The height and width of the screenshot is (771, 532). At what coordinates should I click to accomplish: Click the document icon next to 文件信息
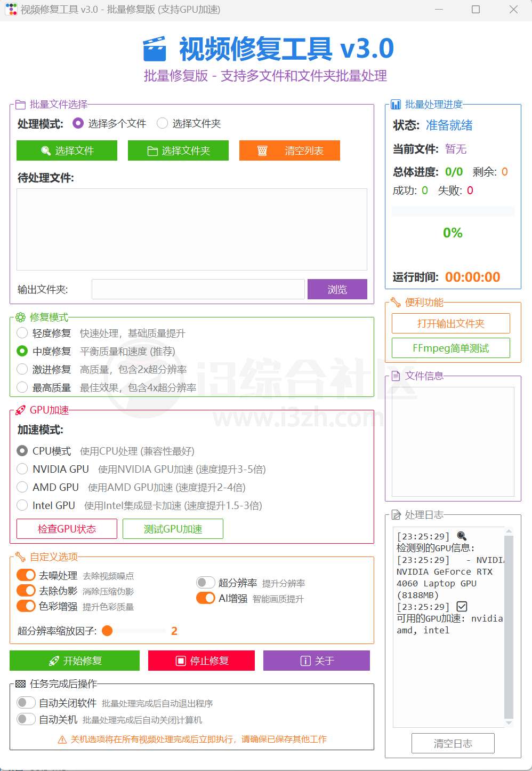(x=396, y=376)
